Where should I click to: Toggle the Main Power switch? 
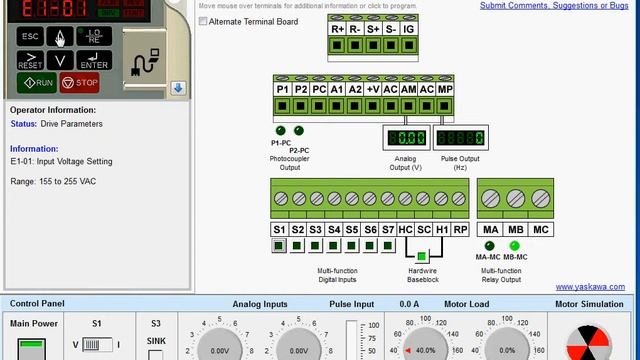32,349
